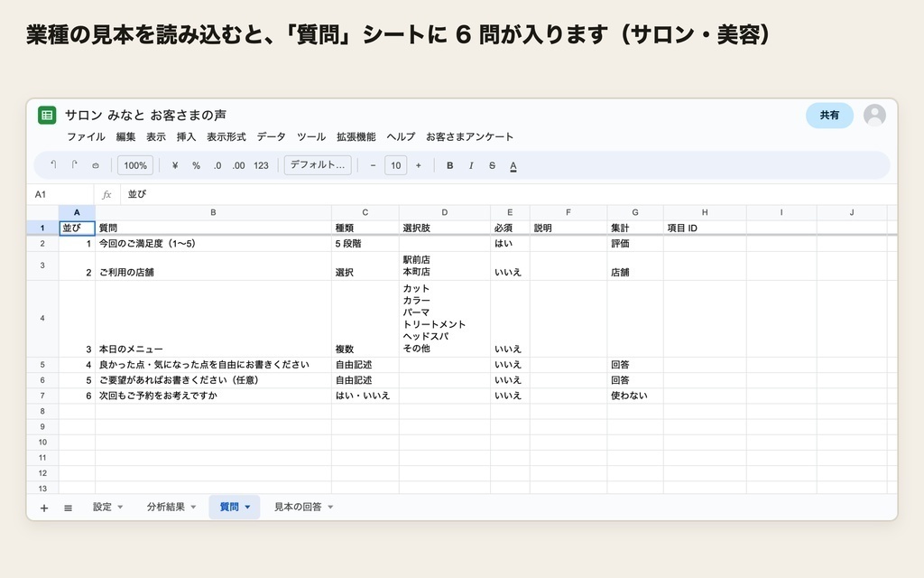Open the zoom 100% dropdown
Image resolution: width=924 pixels, height=578 pixels.
[135, 166]
